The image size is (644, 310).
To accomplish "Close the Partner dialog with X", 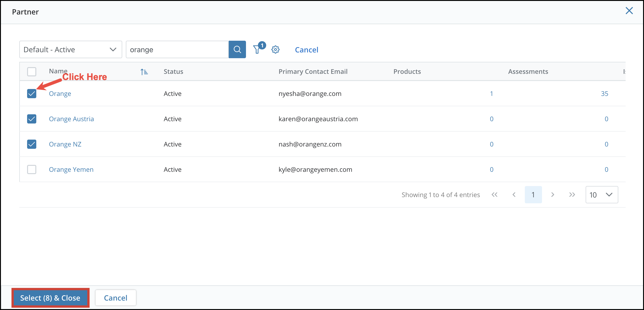I will point(629,11).
